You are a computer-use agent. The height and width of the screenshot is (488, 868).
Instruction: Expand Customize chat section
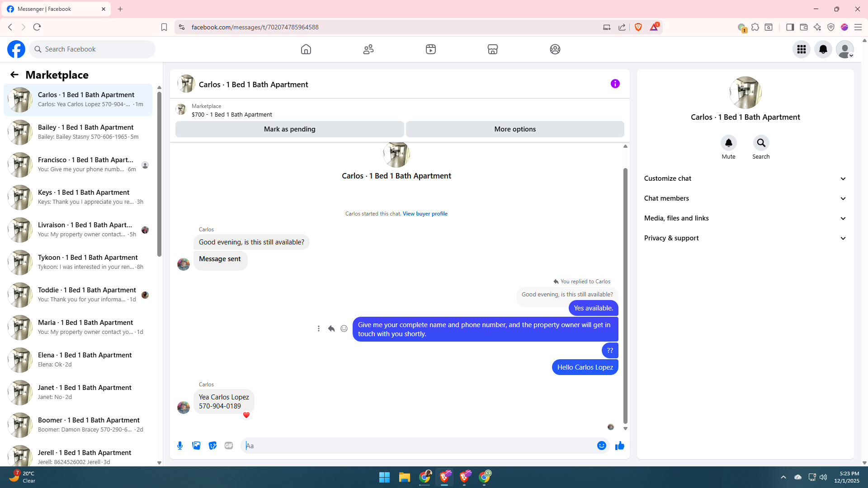coord(745,178)
